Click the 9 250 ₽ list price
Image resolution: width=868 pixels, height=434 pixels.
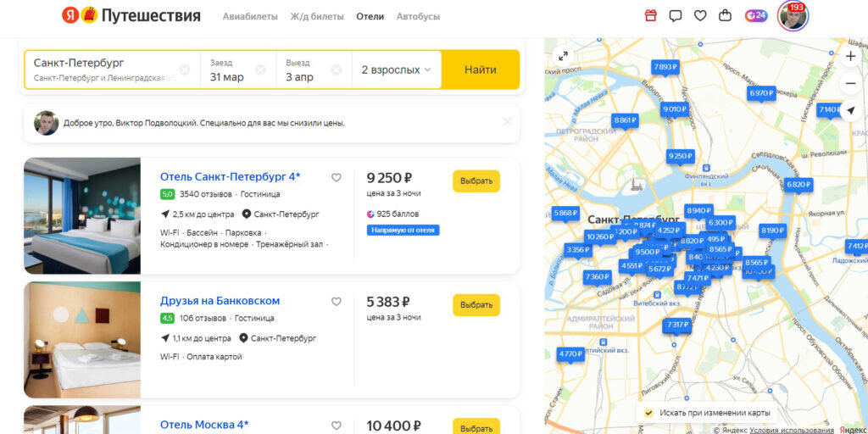pyautogui.click(x=389, y=178)
